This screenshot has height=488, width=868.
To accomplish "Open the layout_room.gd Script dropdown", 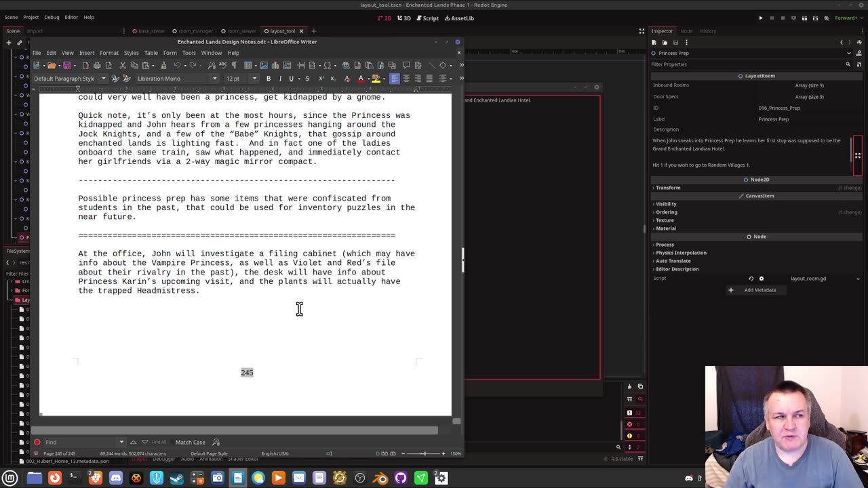I will point(858,279).
